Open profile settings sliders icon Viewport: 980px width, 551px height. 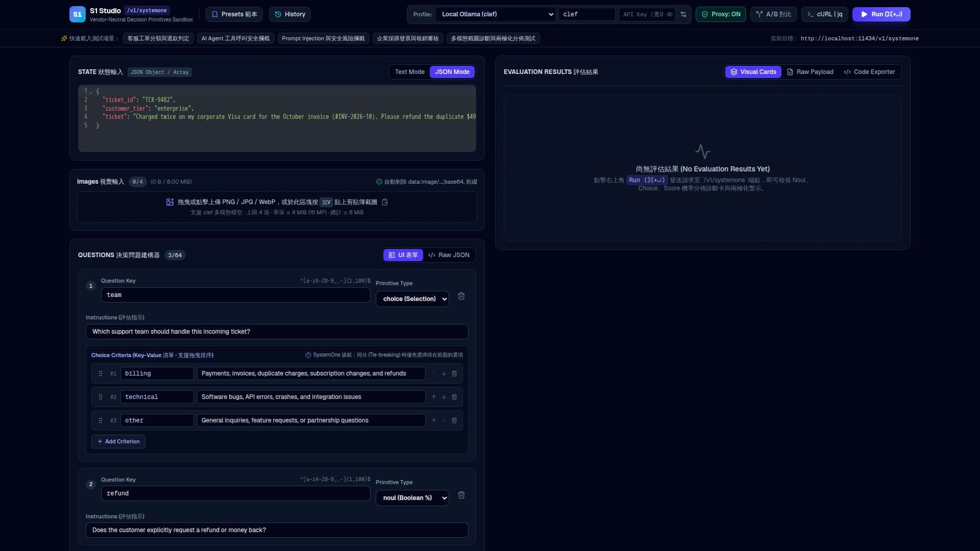[683, 14]
